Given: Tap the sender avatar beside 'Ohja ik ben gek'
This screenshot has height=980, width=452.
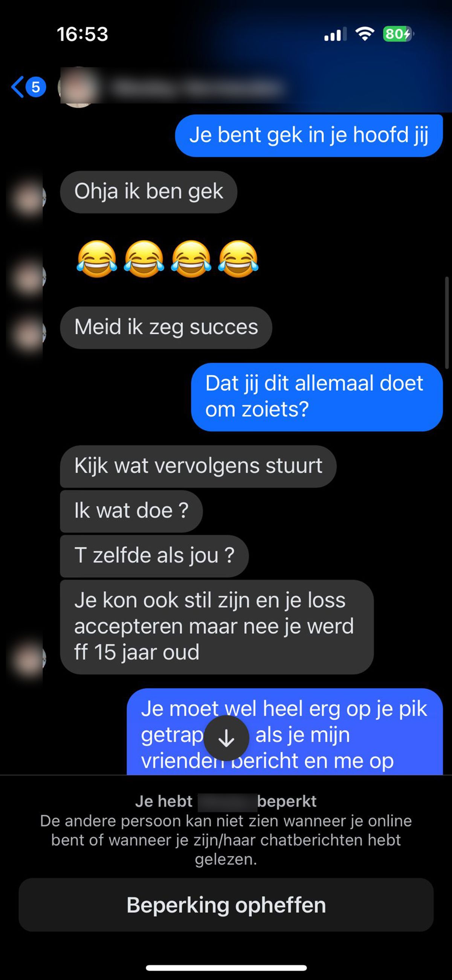Looking at the screenshot, I should 29,198.
